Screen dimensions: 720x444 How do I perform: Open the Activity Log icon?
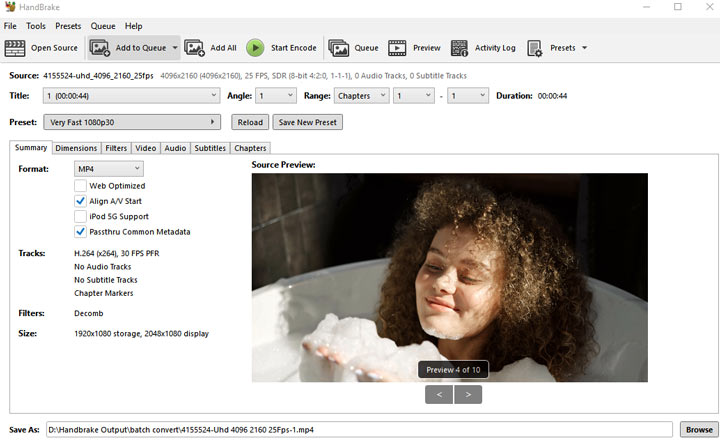pos(459,48)
